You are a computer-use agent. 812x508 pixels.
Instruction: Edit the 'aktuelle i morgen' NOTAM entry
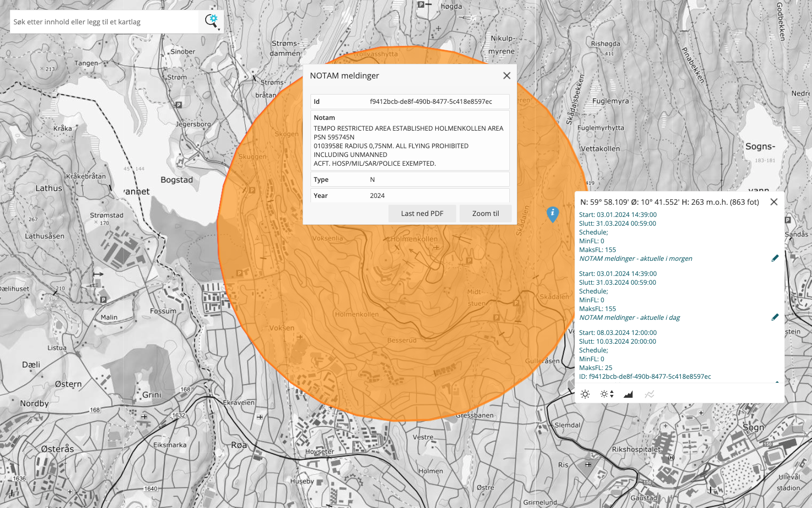pyautogui.click(x=775, y=258)
